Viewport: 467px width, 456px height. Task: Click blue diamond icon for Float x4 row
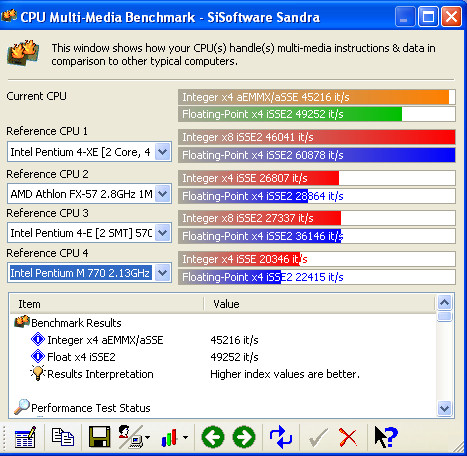[38, 356]
